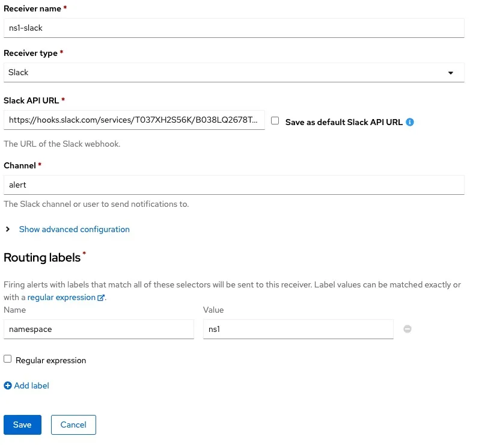Click the Cancel button
479x448 pixels.
coord(73,425)
